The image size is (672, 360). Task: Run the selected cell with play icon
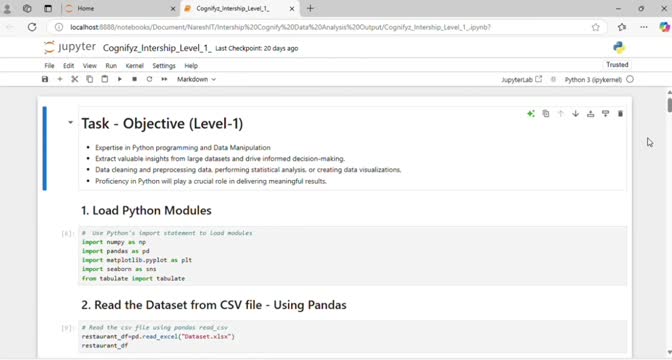click(x=120, y=79)
